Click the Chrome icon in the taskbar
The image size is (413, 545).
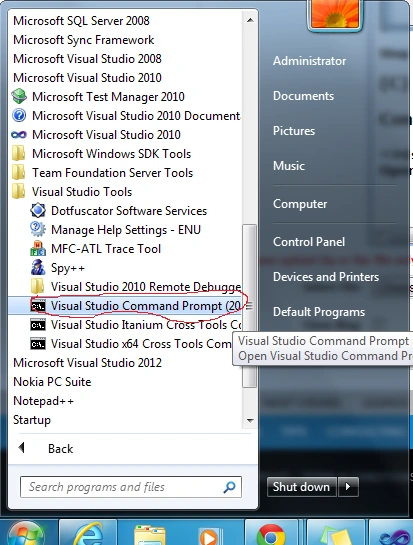click(271, 535)
